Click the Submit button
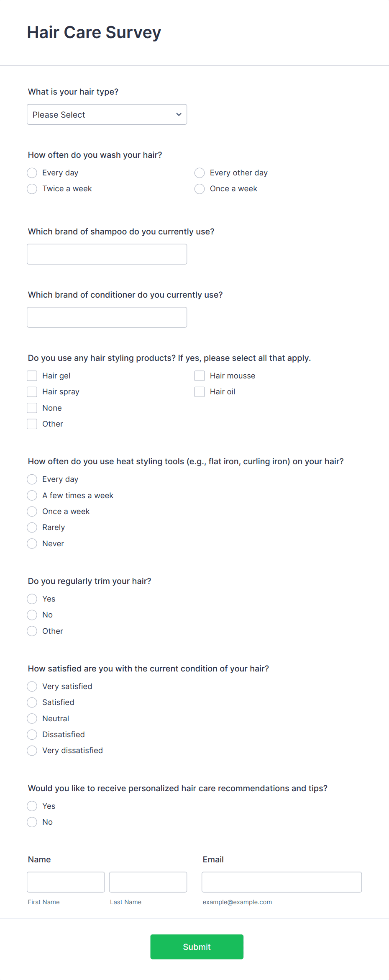 tap(197, 947)
